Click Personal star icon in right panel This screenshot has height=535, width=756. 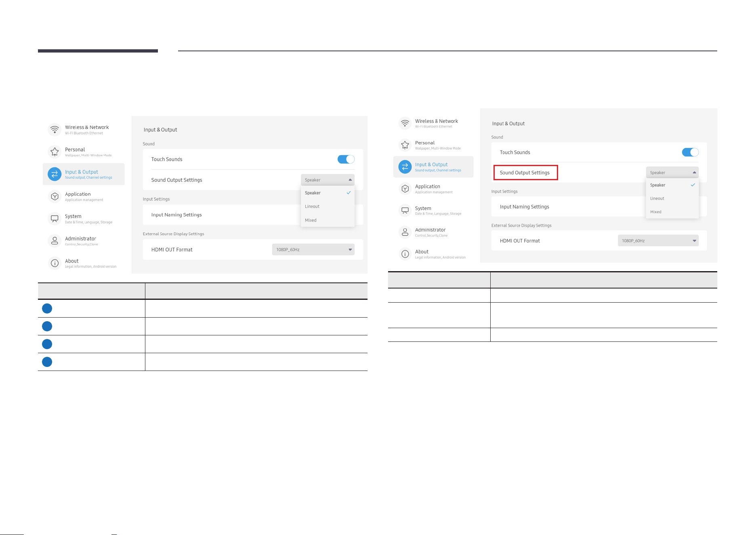tap(405, 145)
